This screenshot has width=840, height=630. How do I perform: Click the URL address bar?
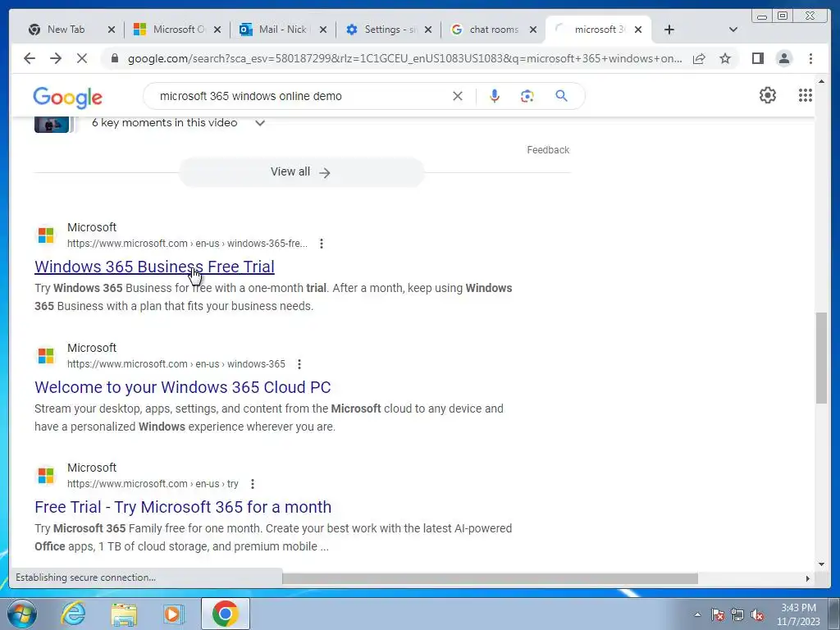point(404,58)
